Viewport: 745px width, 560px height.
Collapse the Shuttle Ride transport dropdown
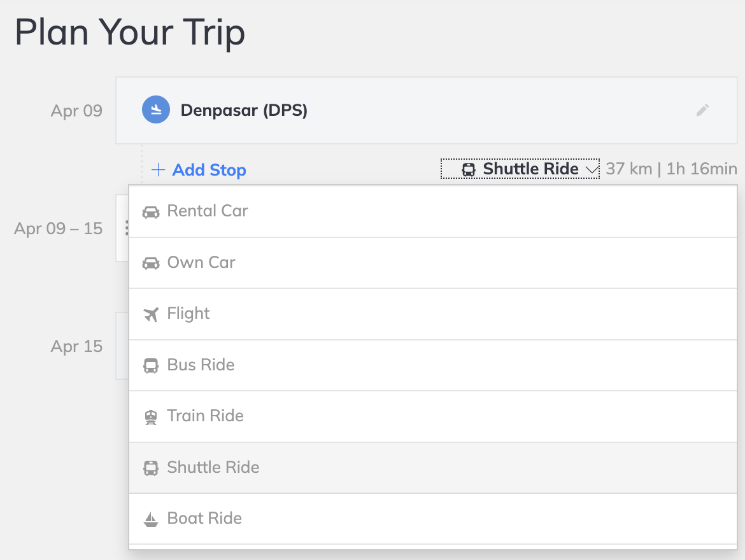[x=520, y=169]
